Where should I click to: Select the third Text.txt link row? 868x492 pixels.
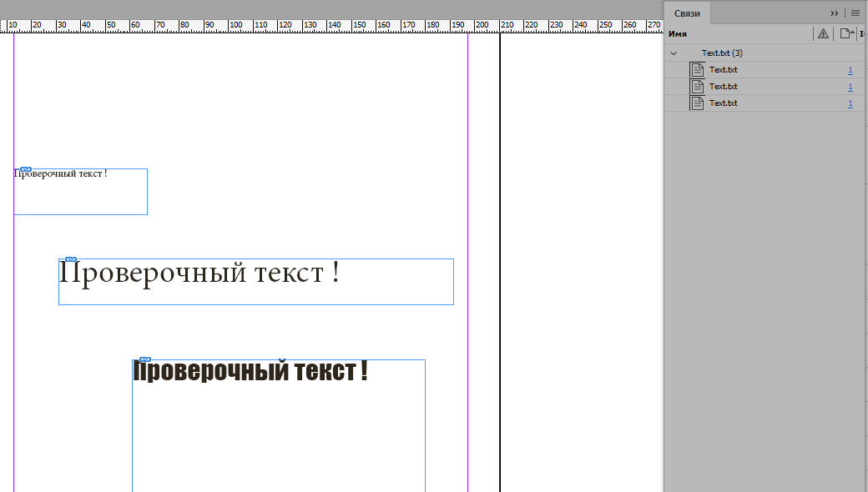point(765,103)
